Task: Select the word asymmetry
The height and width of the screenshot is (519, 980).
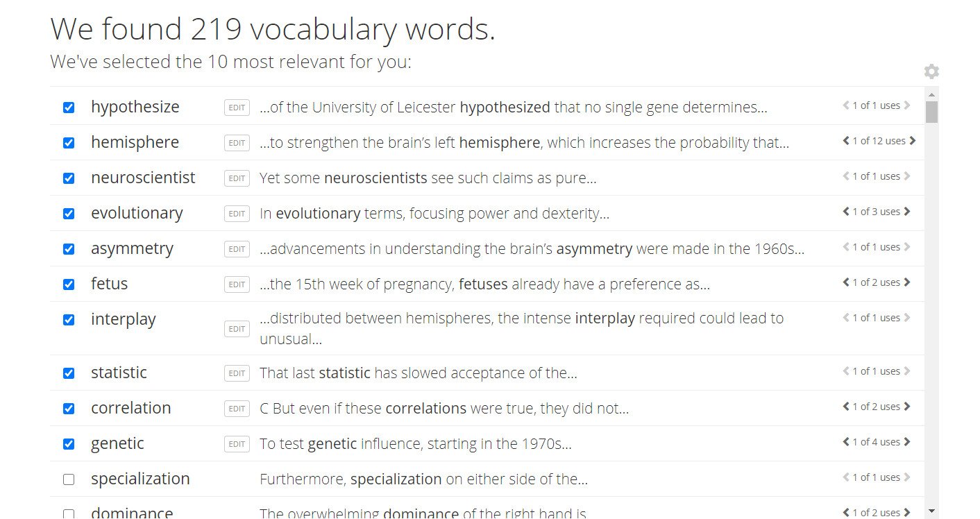Action: click(132, 248)
